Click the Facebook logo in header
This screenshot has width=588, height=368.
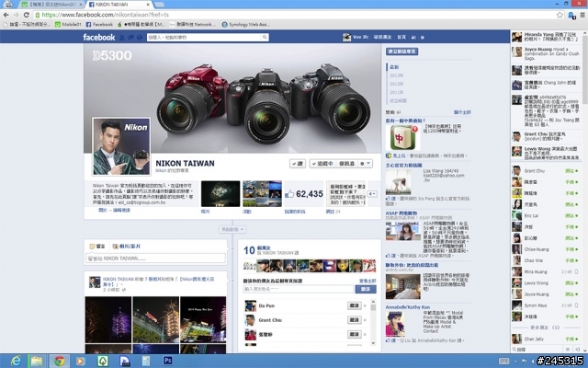click(99, 37)
